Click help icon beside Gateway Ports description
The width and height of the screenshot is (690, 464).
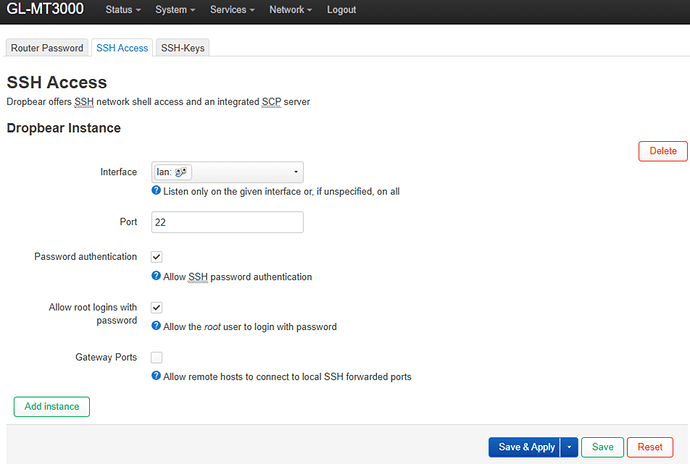(156, 377)
